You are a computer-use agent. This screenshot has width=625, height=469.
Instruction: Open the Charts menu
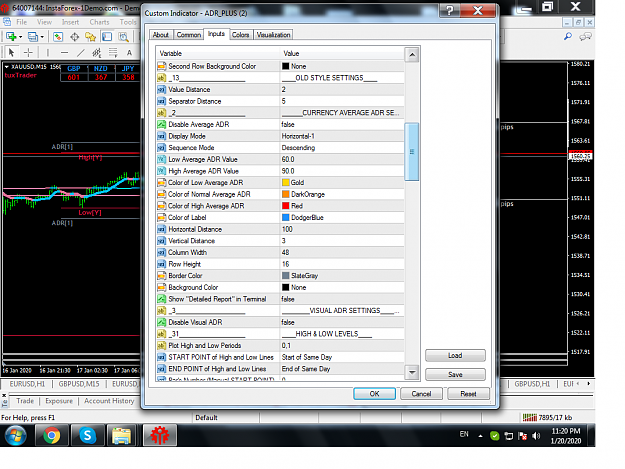tap(99, 22)
